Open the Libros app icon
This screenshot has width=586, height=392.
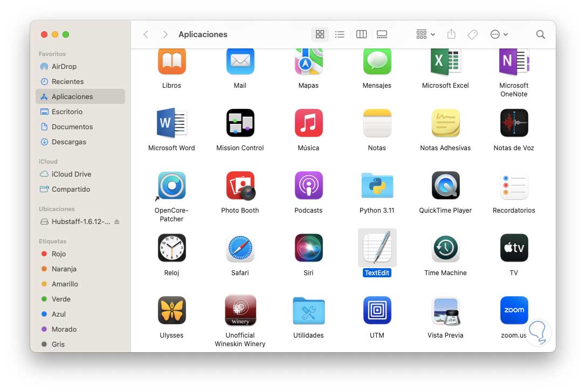click(x=171, y=61)
